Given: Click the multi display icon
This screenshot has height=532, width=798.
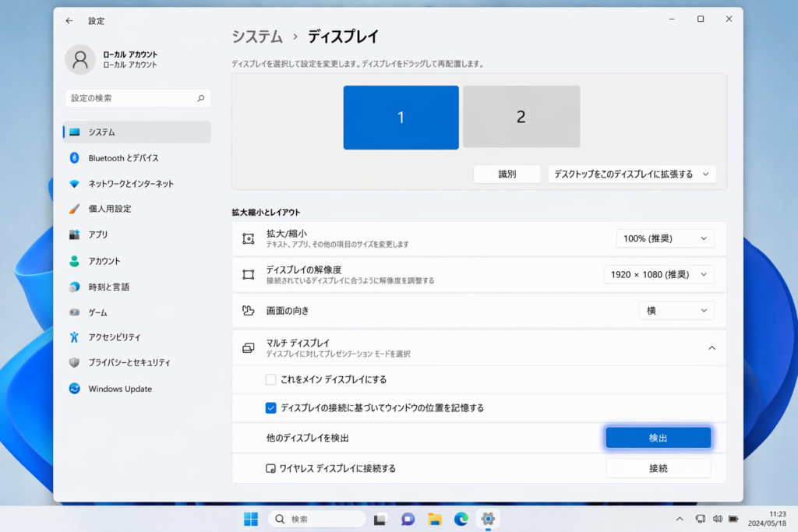Looking at the screenshot, I should pyautogui.click(x=249, y=348).
